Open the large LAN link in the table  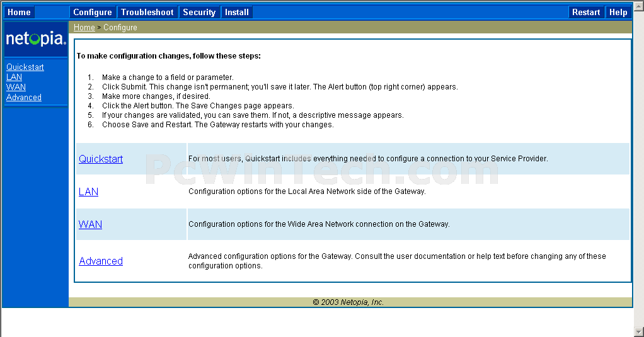click(88, 191)
